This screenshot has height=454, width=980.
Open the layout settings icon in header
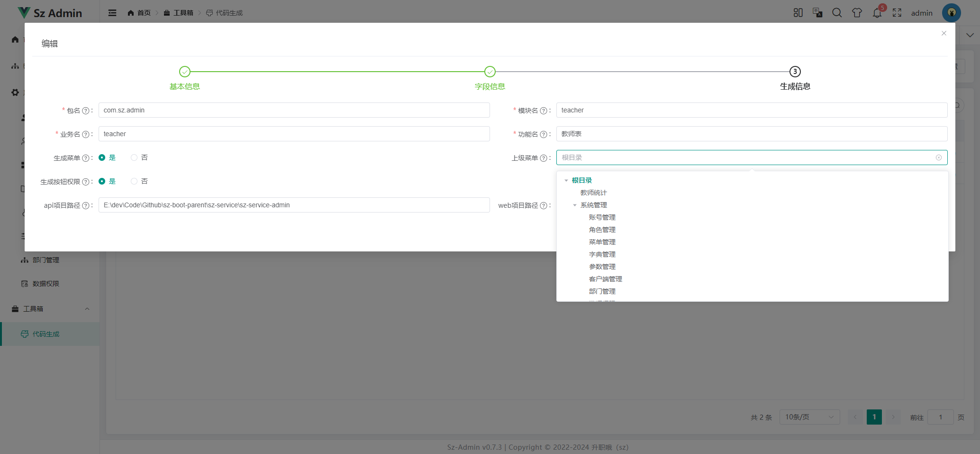[798, 13]
